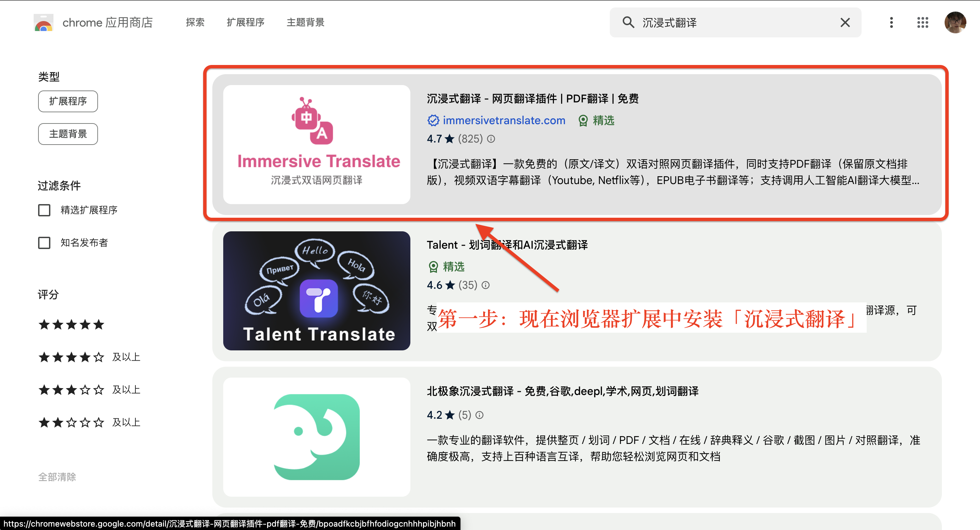The image size is (980, 530).
Task: Click the 过滤条件 section heading
Action: pos(59,186)
